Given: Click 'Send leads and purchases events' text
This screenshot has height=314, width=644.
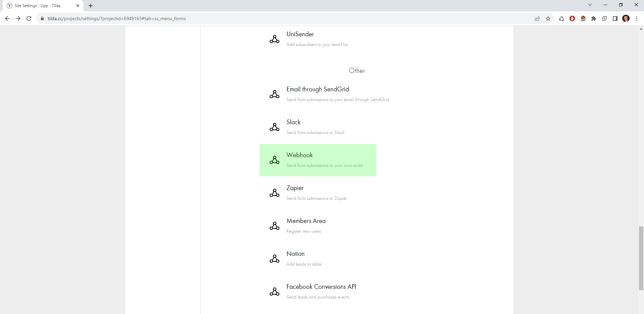Looking at the screenshot, I should click(318, 297).
